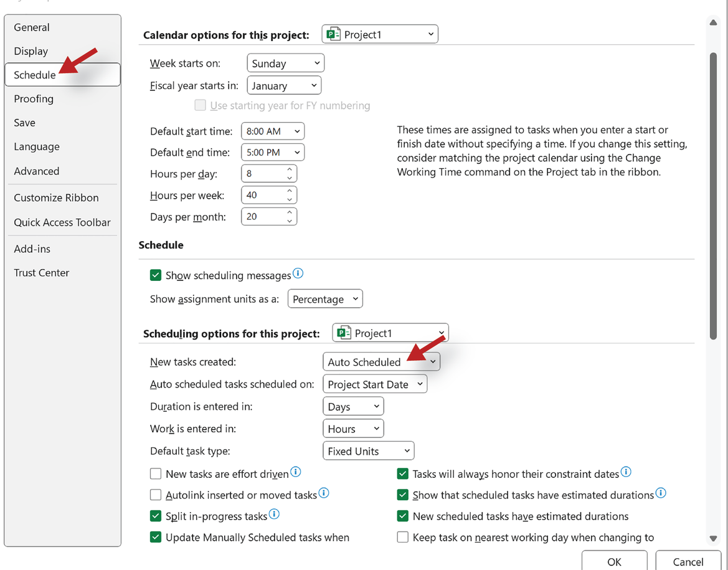Click info icon beside effort driven option
The width and height of the screenshot is (728, 570).
click(x=296, y=472)
